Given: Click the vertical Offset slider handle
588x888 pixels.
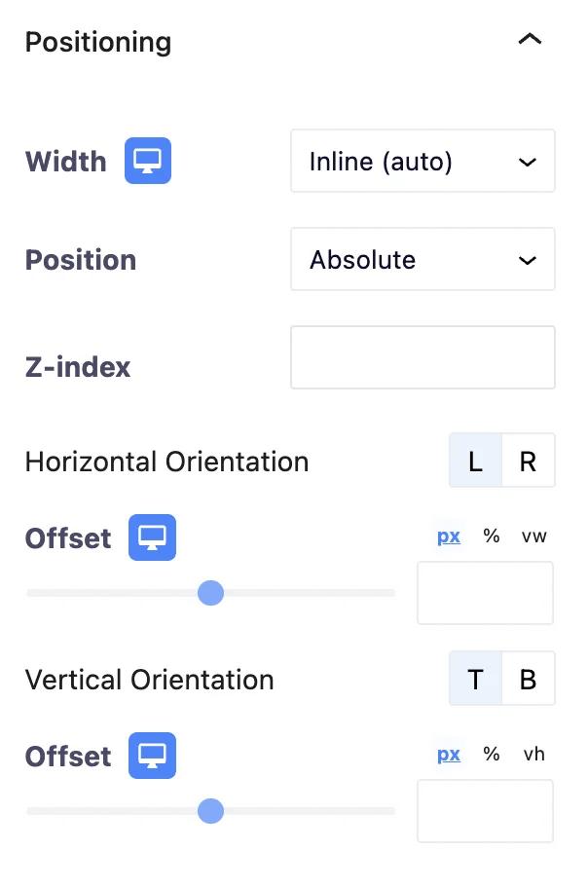Looking at the screenshot, I should click(210, 810).
